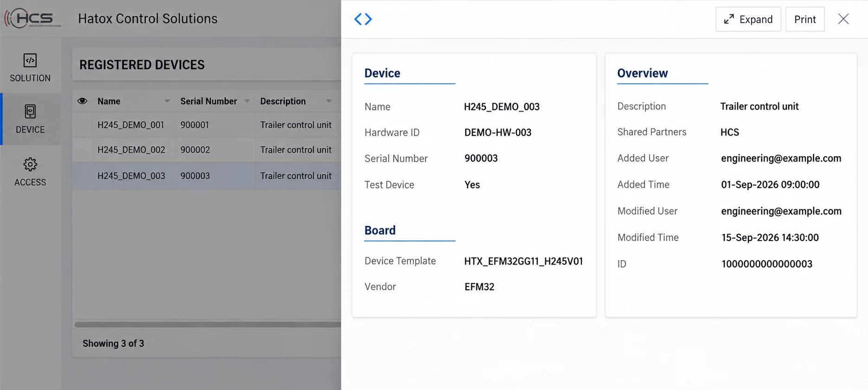Click the Overview section heading
Viewport: 868px width, 390px height.
click(643, 73)
